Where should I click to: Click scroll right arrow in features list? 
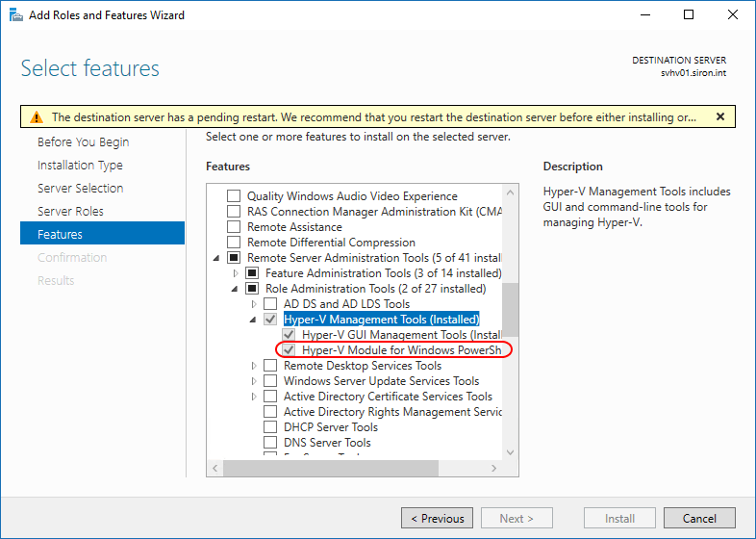493,468
